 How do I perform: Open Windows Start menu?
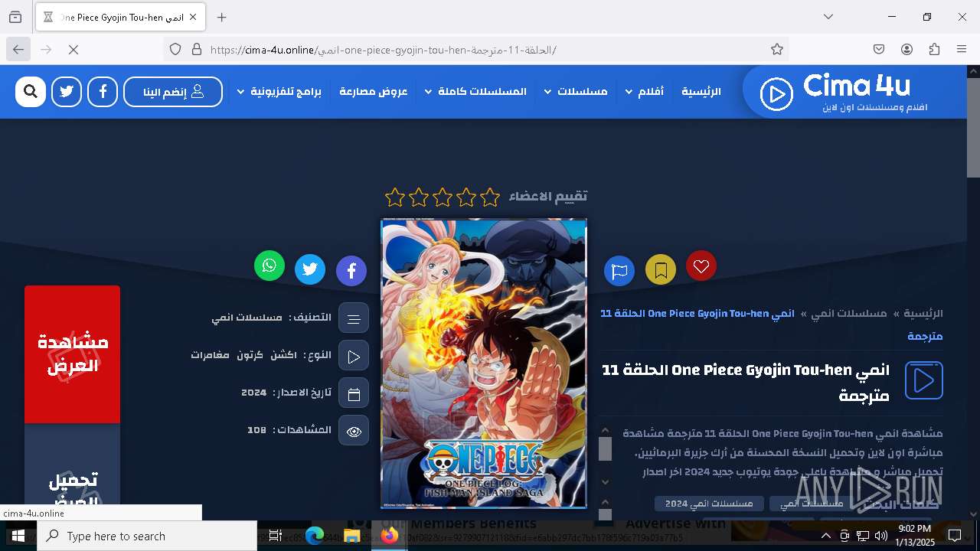click(x=18, y=536)
